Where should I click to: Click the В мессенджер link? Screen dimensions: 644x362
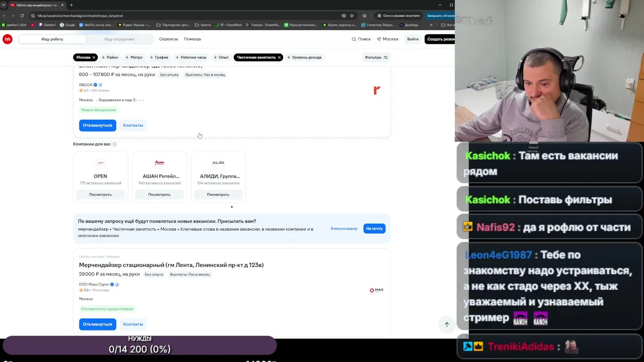344,229
